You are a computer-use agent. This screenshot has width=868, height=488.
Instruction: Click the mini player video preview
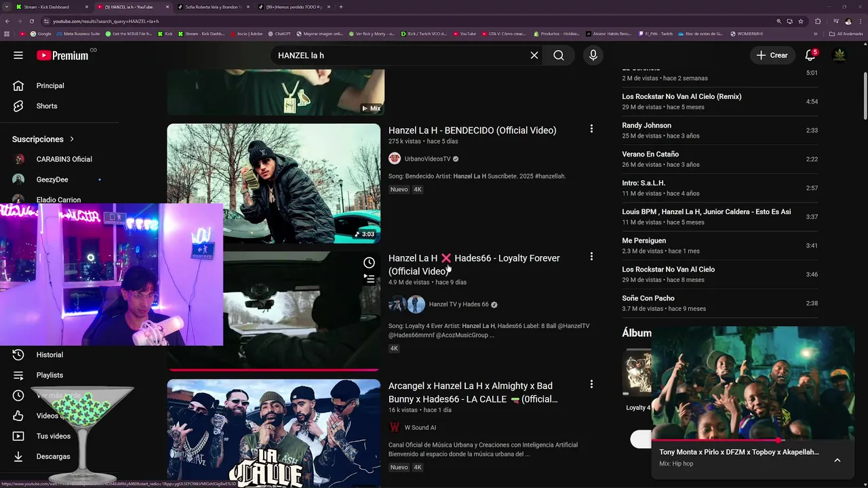tap(753, 383)
